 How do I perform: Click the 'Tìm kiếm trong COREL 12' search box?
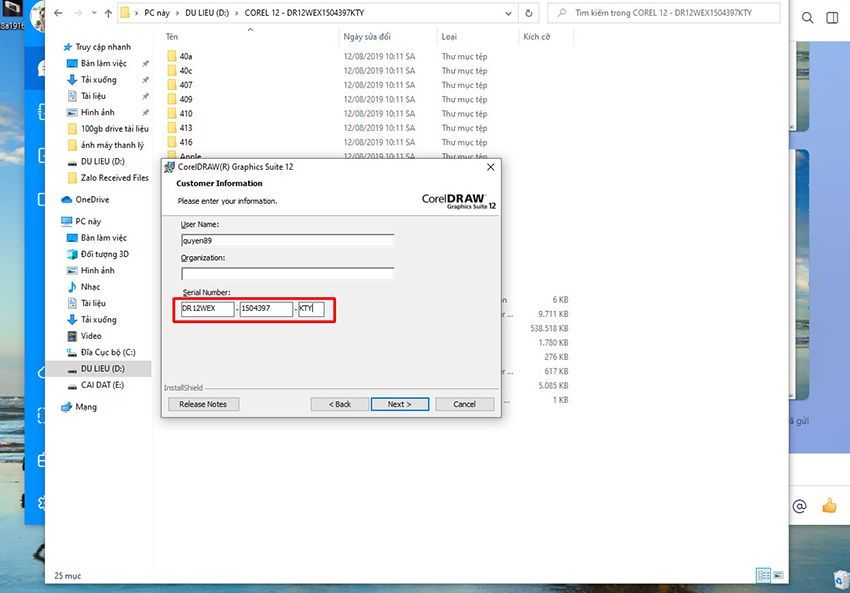click(x=664, y=13)
